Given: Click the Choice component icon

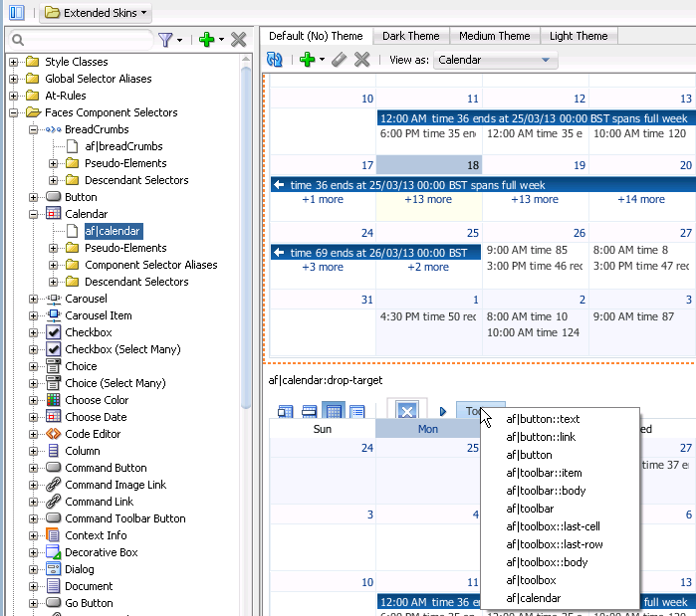Looking at the screenshot, I should click(53, 366).
